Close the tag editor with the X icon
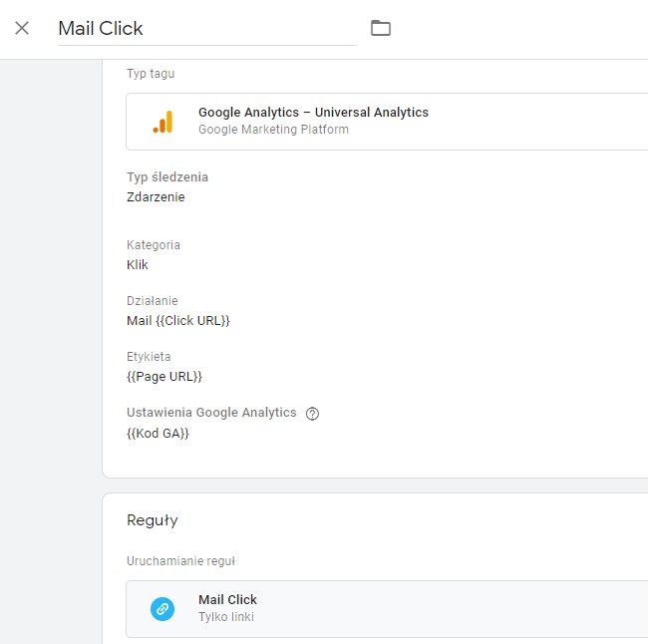 [22, 28]
